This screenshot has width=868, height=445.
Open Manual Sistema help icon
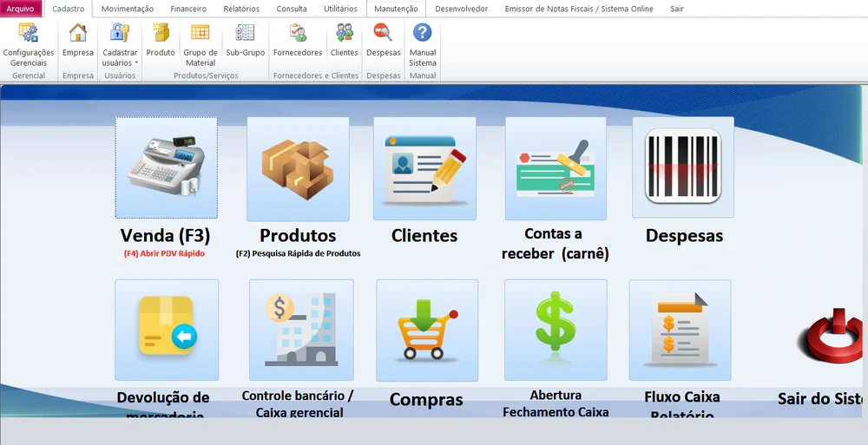pos(423,33)
